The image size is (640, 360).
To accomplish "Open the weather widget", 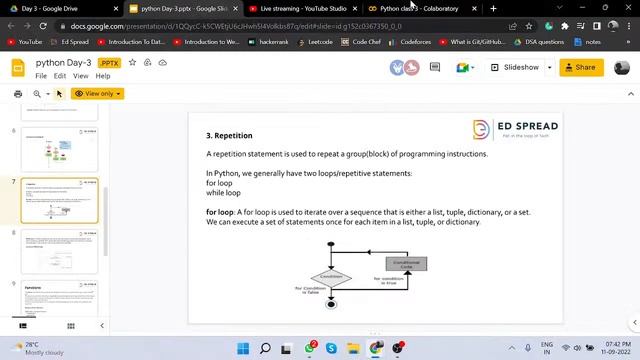I will coord(38,348).
